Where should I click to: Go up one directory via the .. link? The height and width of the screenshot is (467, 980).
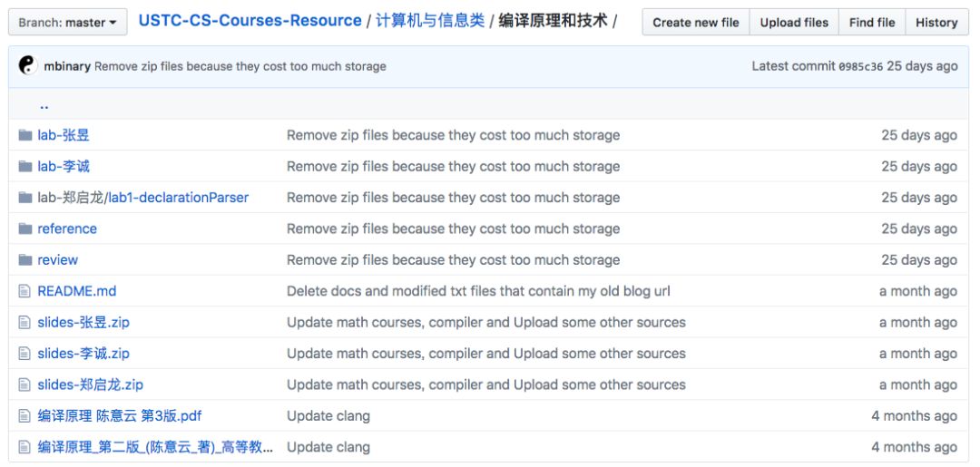tap(44, 105)
